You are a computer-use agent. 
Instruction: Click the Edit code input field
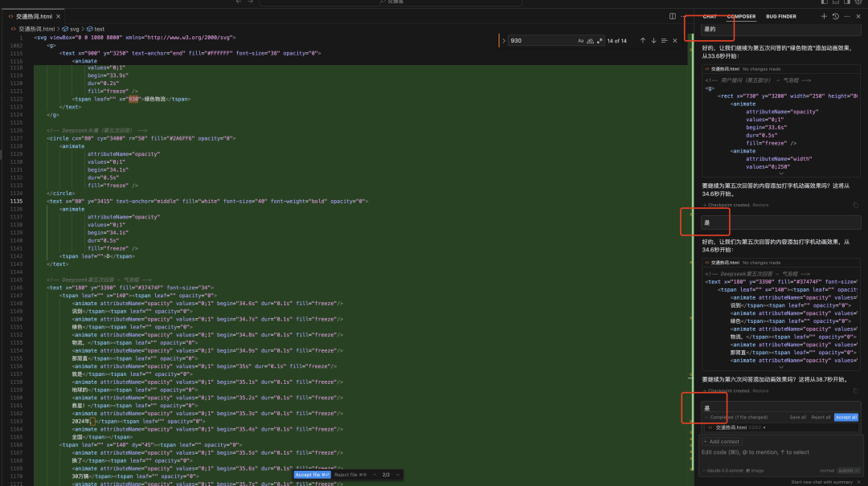tap(780, 453)
